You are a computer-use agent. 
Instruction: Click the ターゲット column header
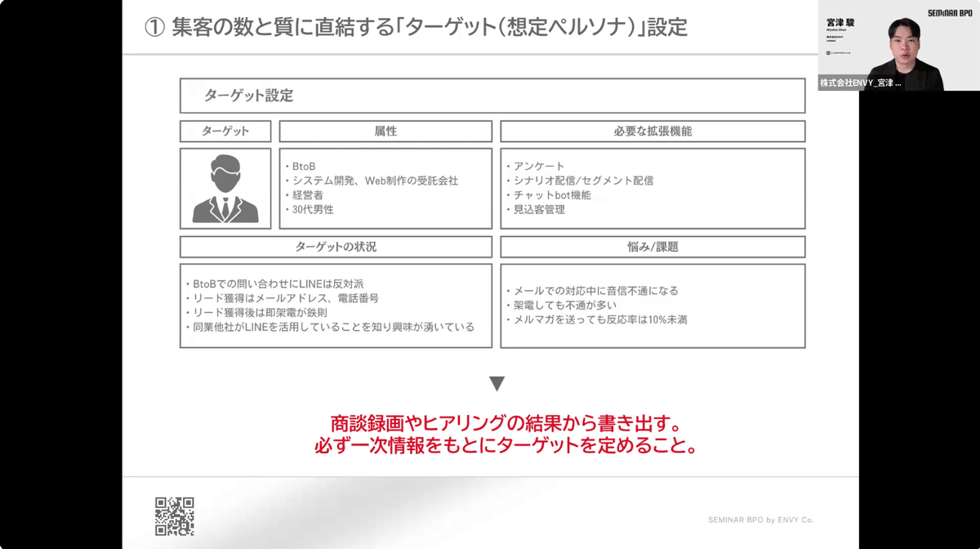[x=225, y=132]
